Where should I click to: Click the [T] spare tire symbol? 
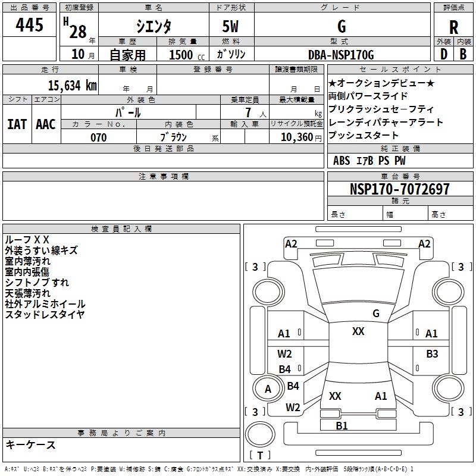(x=260, y=455)
